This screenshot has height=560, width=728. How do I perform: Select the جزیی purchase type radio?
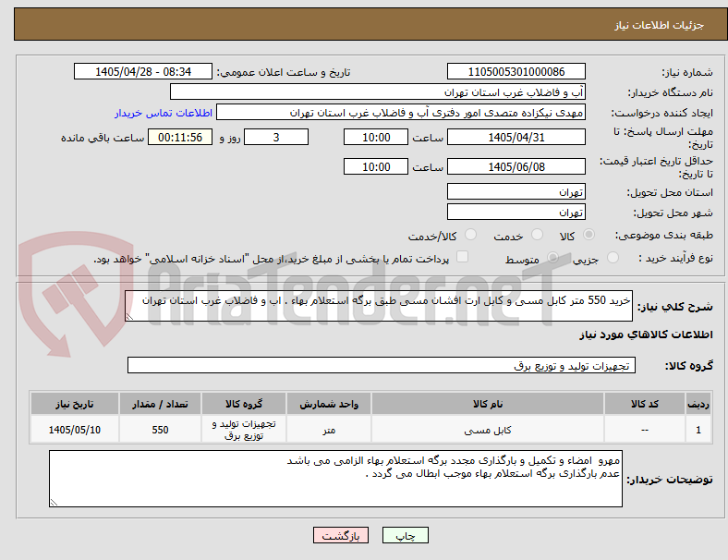(613, 257)
